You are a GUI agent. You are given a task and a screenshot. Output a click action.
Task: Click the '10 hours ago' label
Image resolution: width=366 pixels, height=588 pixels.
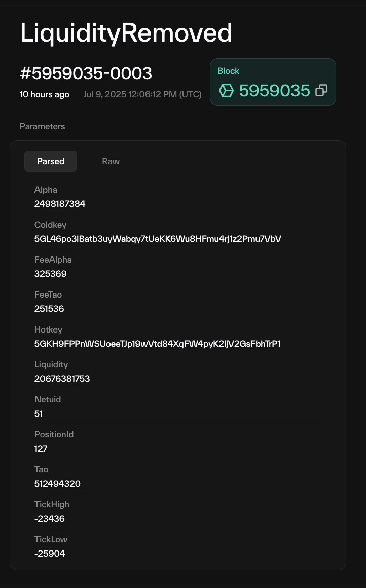click(44, 94)
